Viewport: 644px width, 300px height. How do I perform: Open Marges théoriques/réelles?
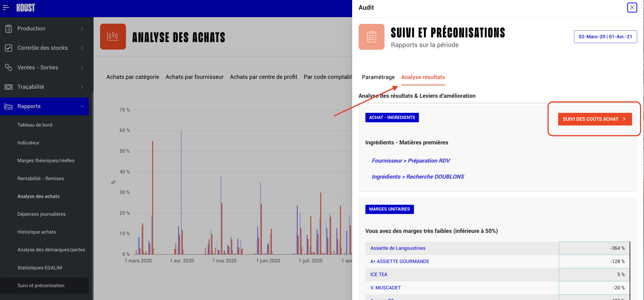click(46, 160)
